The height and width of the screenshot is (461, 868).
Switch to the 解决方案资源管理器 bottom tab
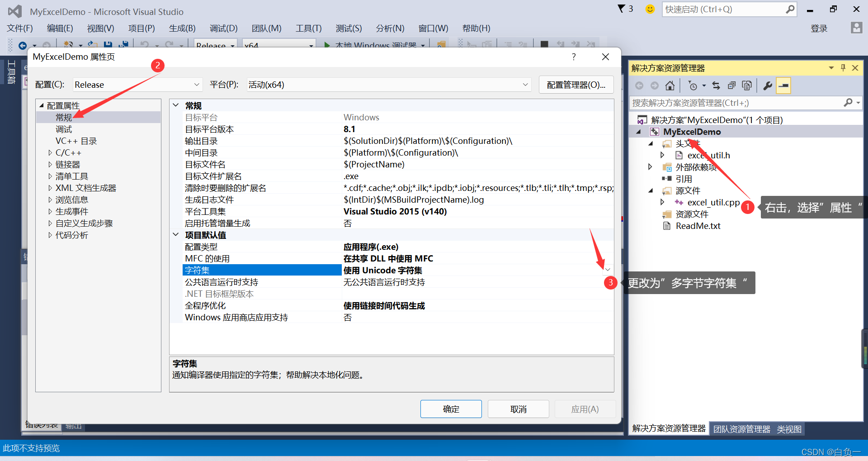[x=669, y=428]
